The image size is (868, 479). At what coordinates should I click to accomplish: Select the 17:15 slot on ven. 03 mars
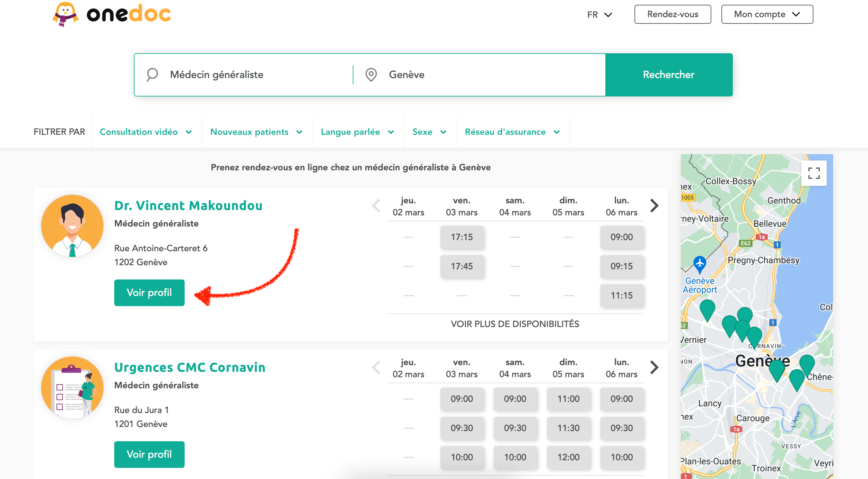pos(462,237)
